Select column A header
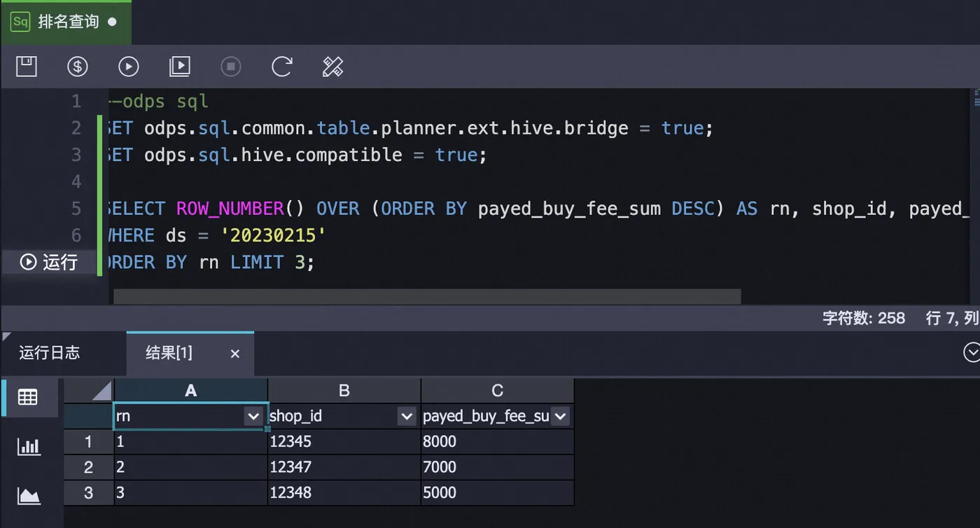The height and width of the screenshot is (528, 980). (x=191, y=391)
